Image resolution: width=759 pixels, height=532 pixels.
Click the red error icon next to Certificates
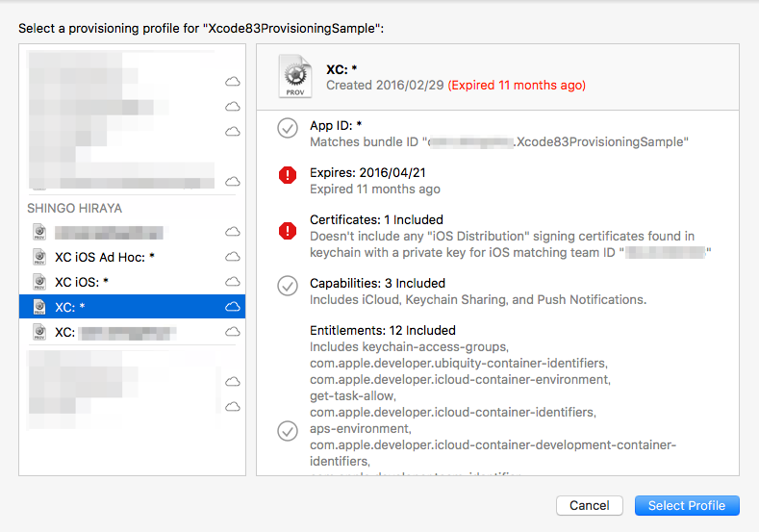point(288,231)
